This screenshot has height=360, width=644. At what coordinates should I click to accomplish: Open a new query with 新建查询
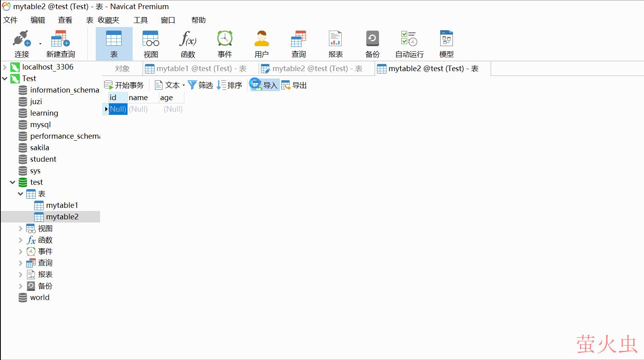point(60,44)
